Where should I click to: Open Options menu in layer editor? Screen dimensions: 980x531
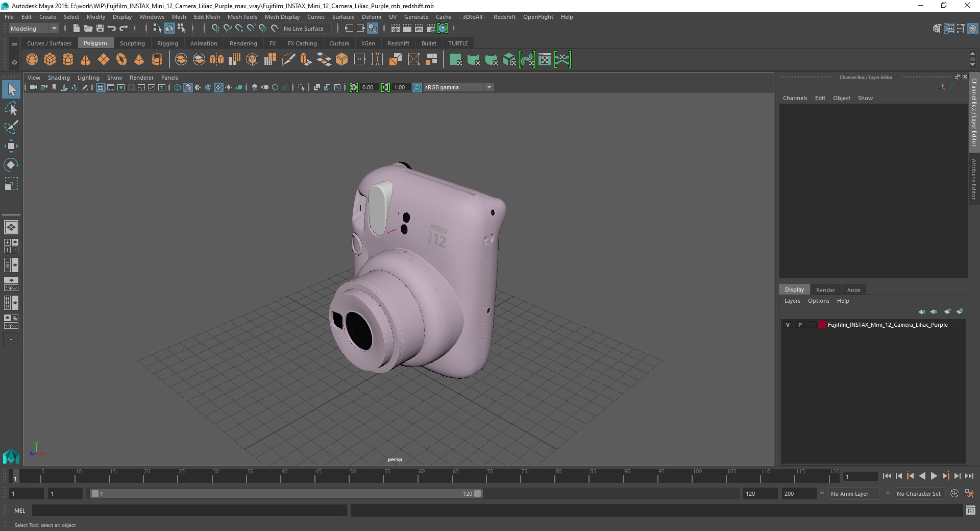[818, 301]
